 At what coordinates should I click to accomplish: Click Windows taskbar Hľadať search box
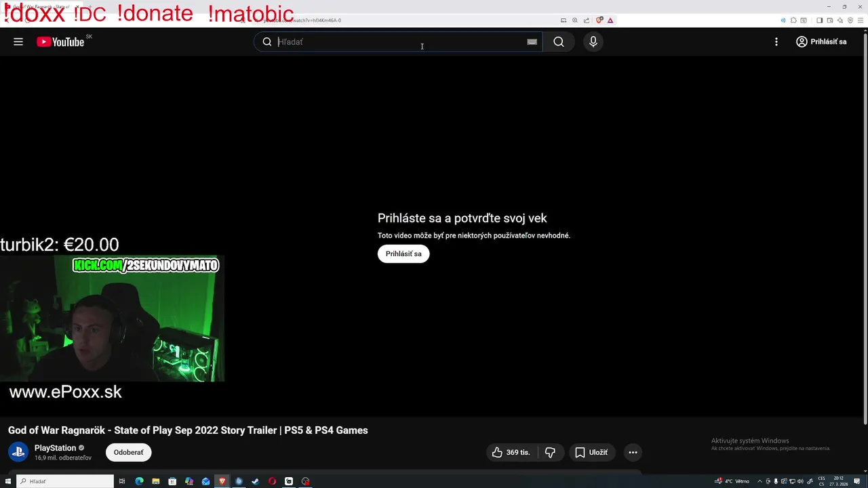[65, 481]
